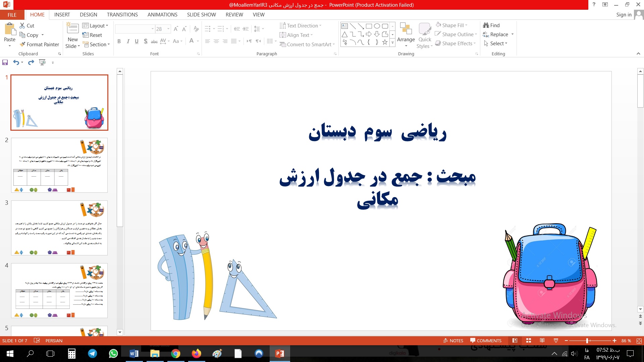Click the New Slide icon

click(x=73, y=28)
